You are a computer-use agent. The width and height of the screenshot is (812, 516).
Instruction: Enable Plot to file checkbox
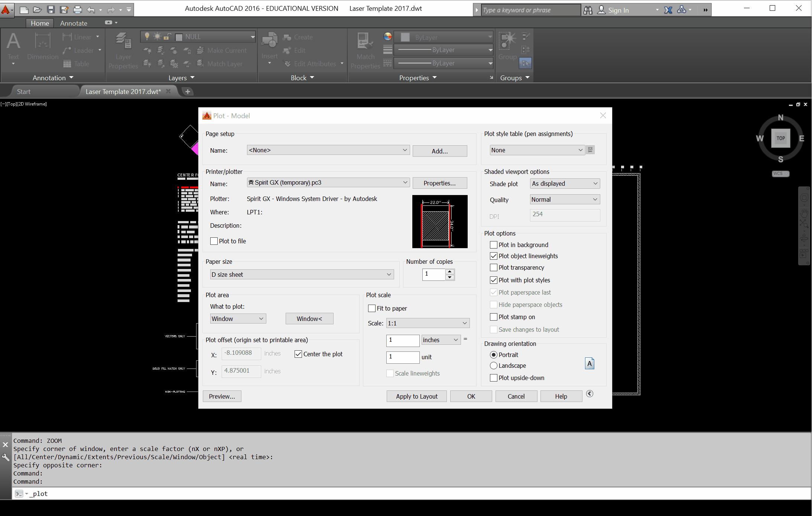[x=214, y=241]
